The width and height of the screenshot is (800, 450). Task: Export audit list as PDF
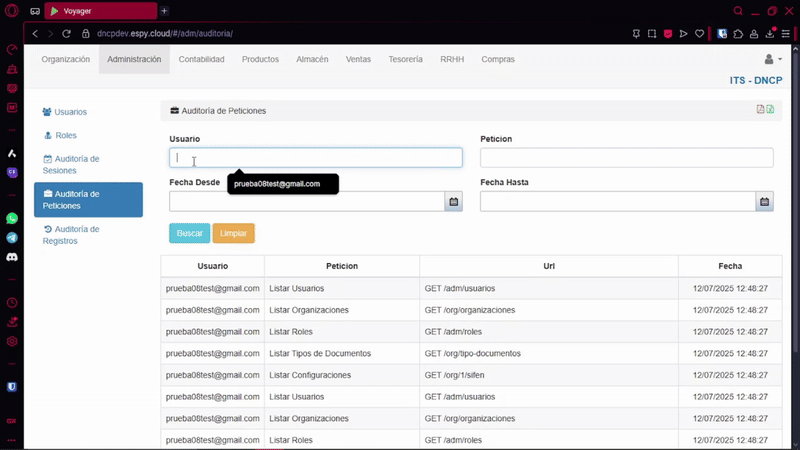pos(761,110)
